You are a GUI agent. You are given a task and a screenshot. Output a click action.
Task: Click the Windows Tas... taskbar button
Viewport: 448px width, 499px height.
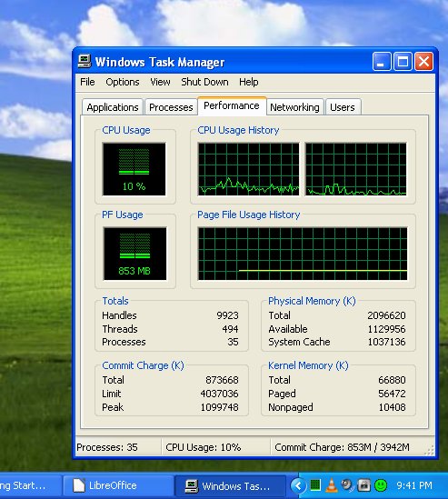[x=231, y=486]
